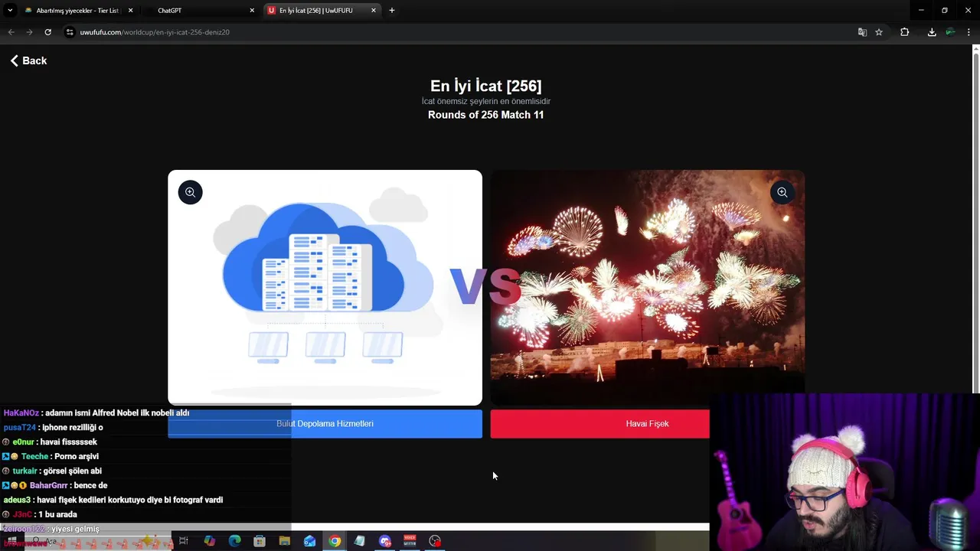Open Chrome three-dot menu
The width and height of the screenshot is (980, 551).
[x=969, y=32]
